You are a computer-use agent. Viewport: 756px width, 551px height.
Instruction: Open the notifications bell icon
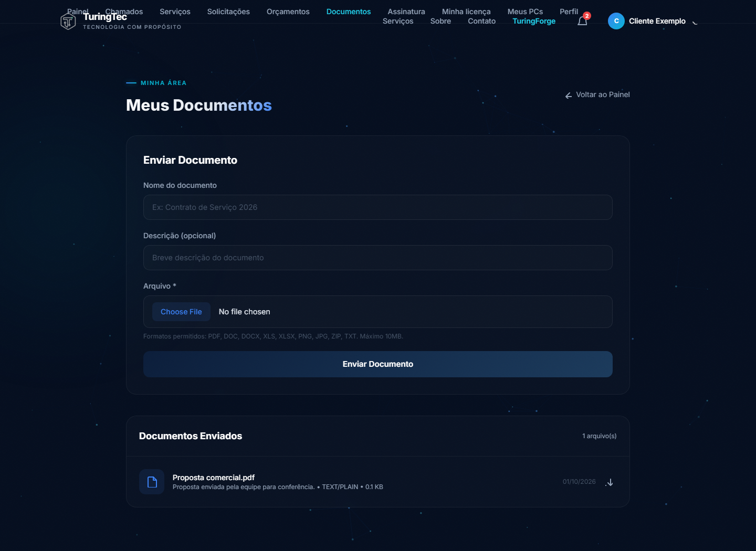click(x=582, y=21)
